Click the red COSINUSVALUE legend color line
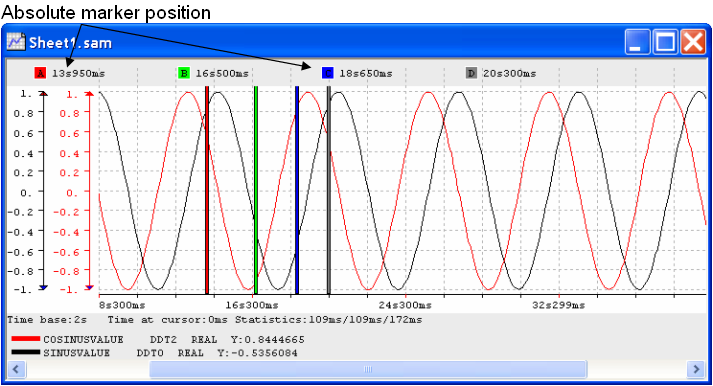The image size is (713, 386). tap(25, 339)
